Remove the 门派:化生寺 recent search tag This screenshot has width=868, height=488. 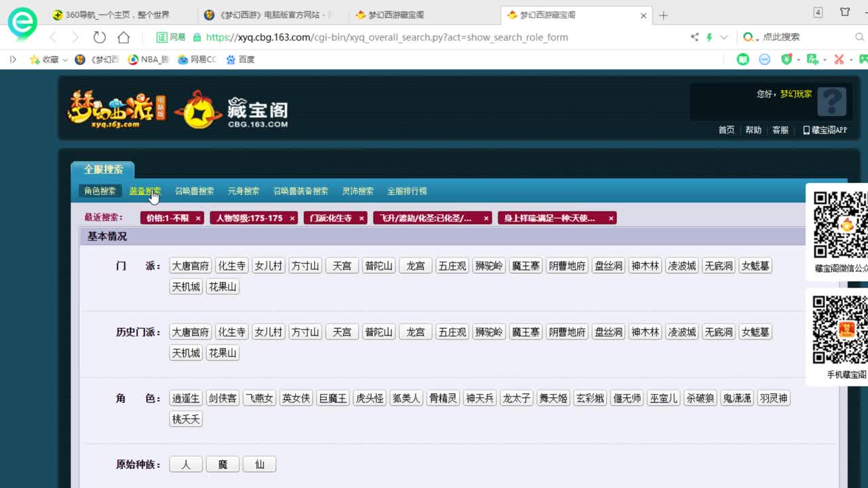[361, 218]
